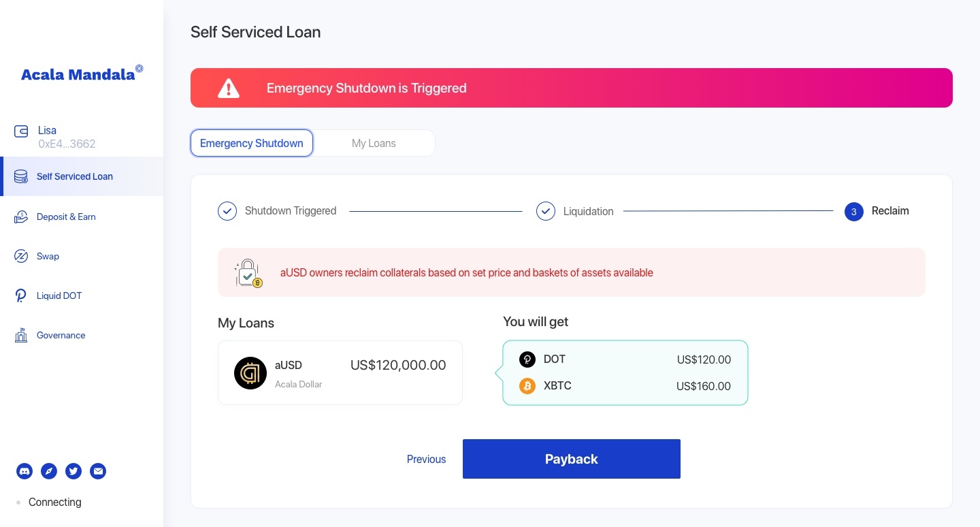Click the Shutdown Triggered step checkmark

(x=227, y=211)
